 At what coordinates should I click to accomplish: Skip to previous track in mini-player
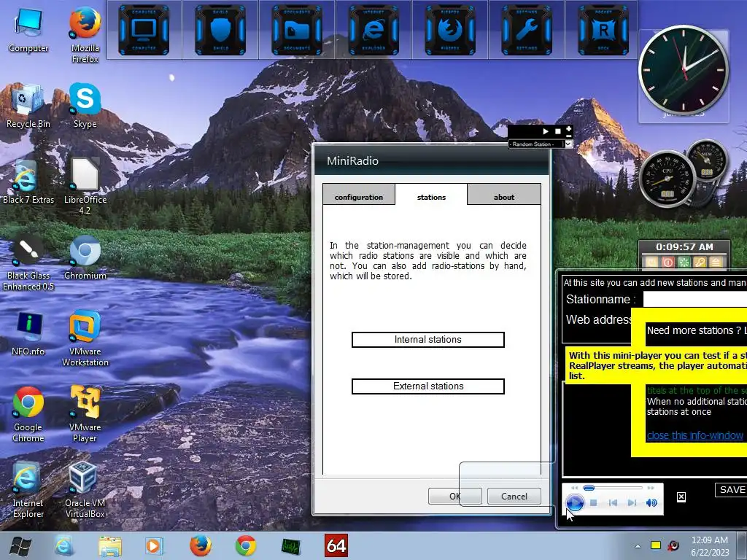pos(613,503)
